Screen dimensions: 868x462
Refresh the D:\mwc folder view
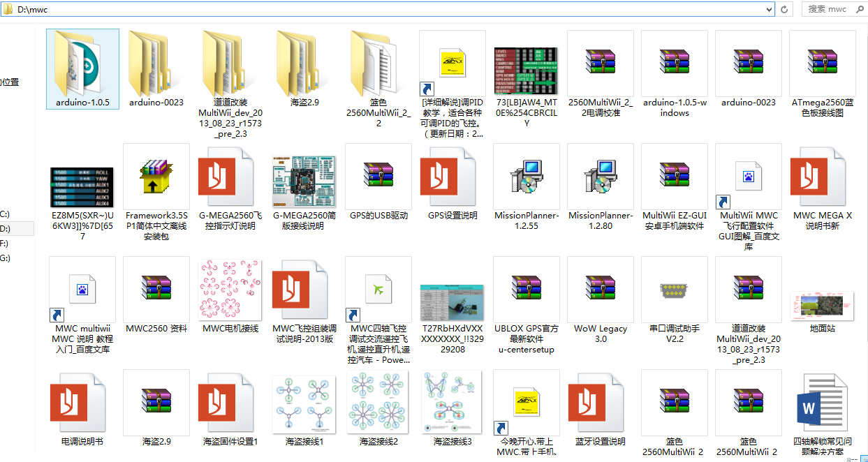tap(785, 10)
